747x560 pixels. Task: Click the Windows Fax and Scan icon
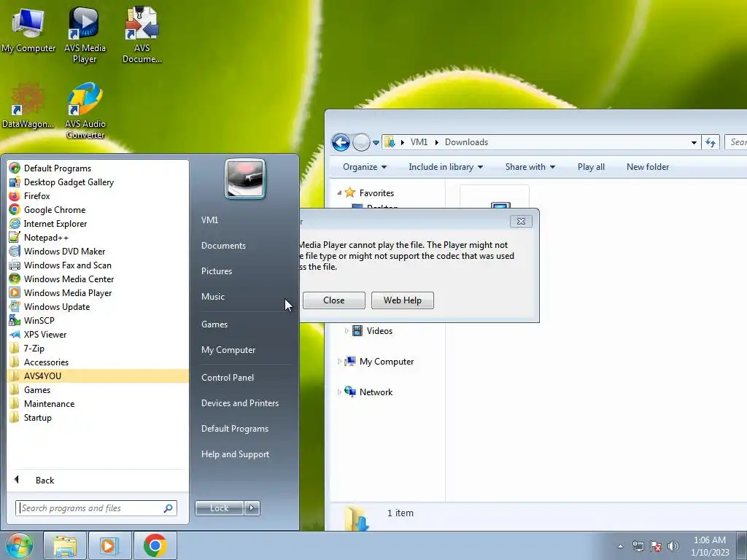15,265
